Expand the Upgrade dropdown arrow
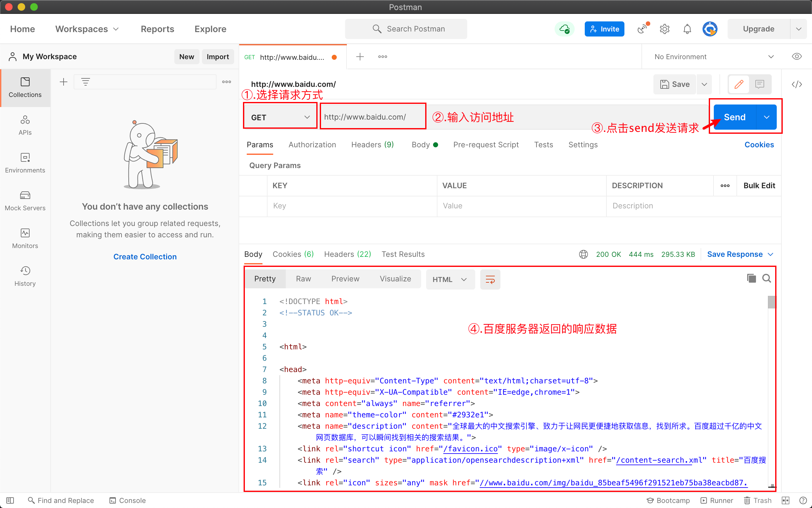Screen dimensions: 812x508 coord(799,29)
